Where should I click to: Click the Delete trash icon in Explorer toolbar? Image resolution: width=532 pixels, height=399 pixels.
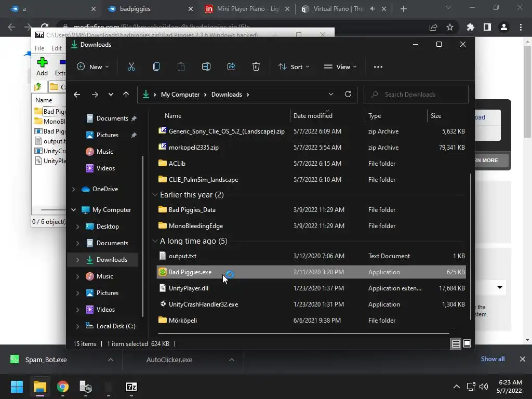point(256,67)
